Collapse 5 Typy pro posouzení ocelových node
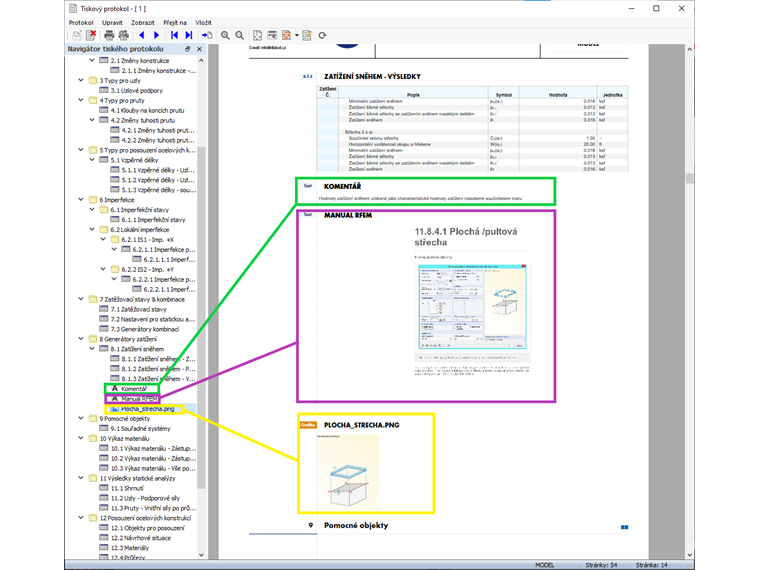This screenshot has width=760, height=570. [81, 150]
